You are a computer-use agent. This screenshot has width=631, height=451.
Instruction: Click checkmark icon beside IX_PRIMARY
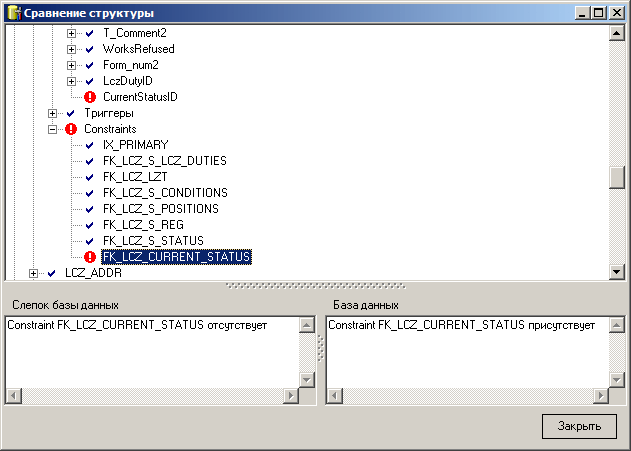tap(90, 145)
